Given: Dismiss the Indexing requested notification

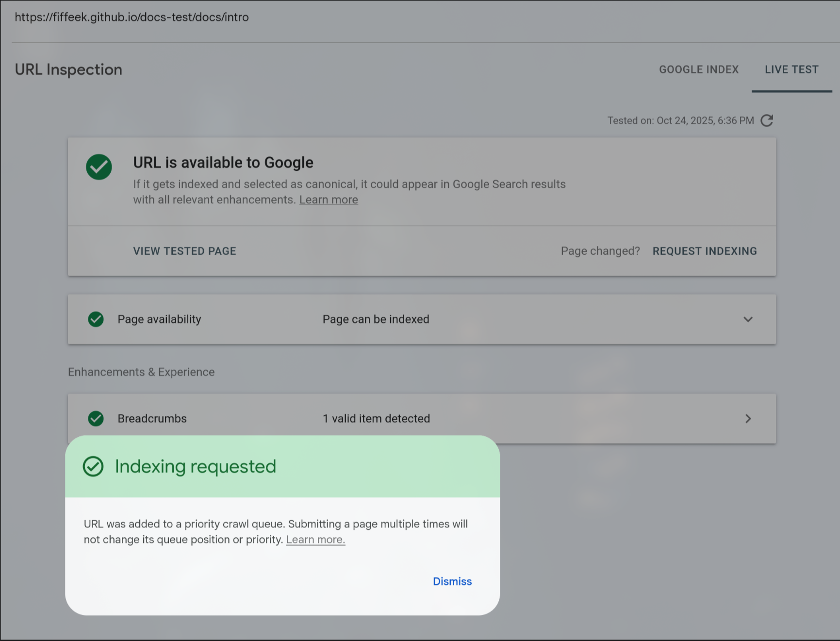Looking at the screenshot, I should point(452,581).
